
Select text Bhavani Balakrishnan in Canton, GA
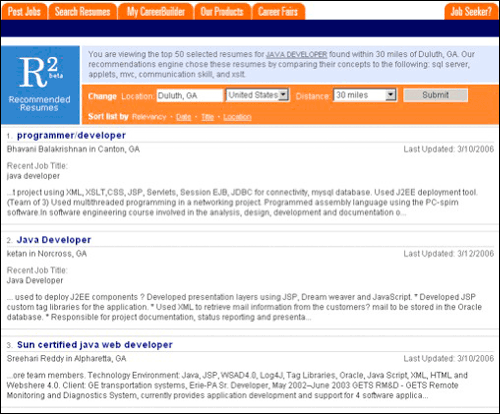[x=73, y=149]
